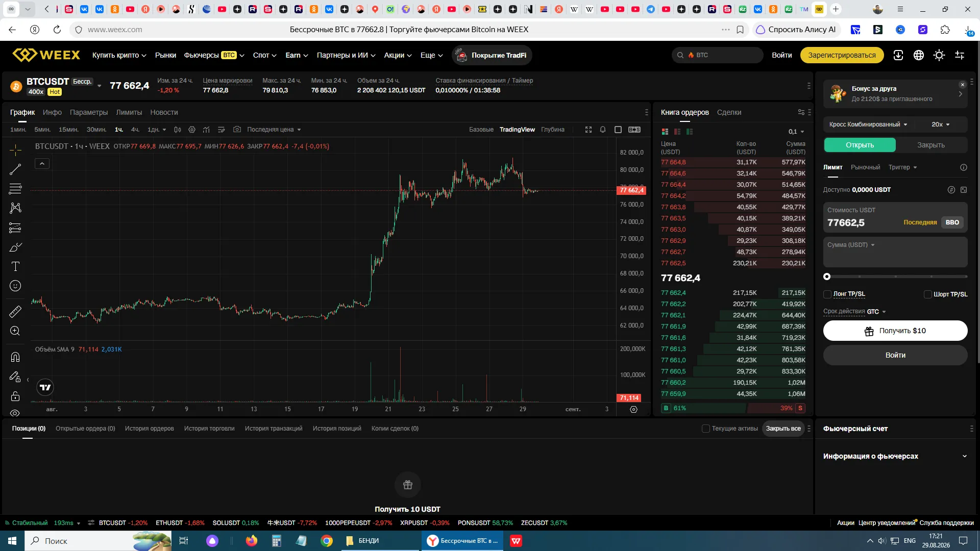Screen dimensions: 980x551
Task: Open the Кросс Комбинированный margin mode dropdown
Action: (x=869, y=124)
